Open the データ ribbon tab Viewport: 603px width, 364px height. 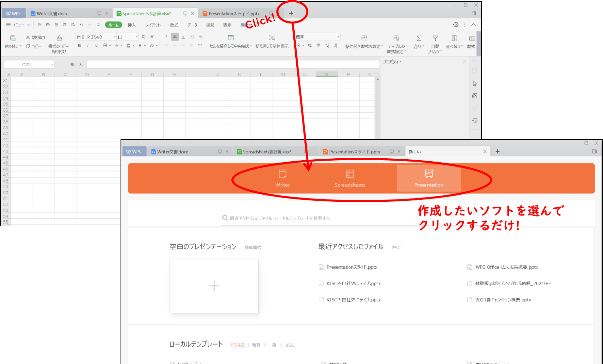(x=192, y=25)
